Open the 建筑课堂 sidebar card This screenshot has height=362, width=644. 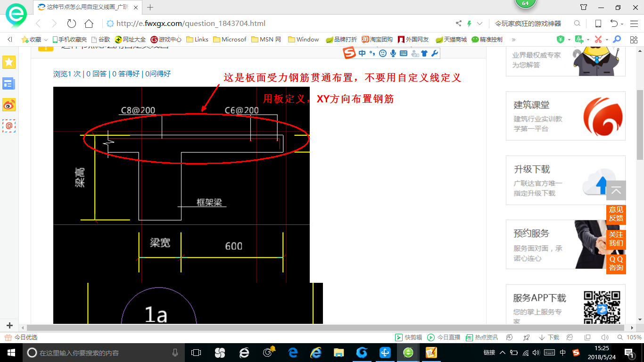566,116
